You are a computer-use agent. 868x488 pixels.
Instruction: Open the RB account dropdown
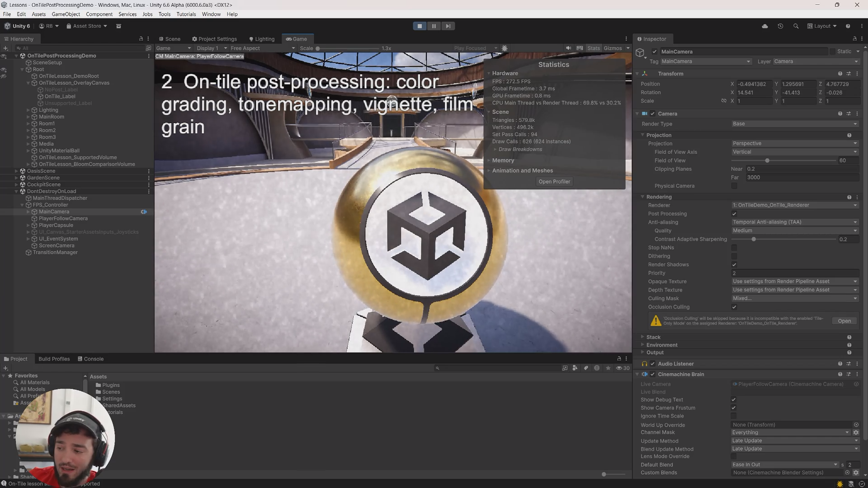(49, 26)
